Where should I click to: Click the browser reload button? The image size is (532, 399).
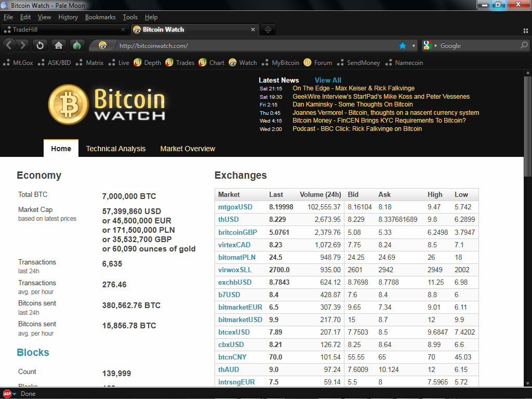(40, 46)
